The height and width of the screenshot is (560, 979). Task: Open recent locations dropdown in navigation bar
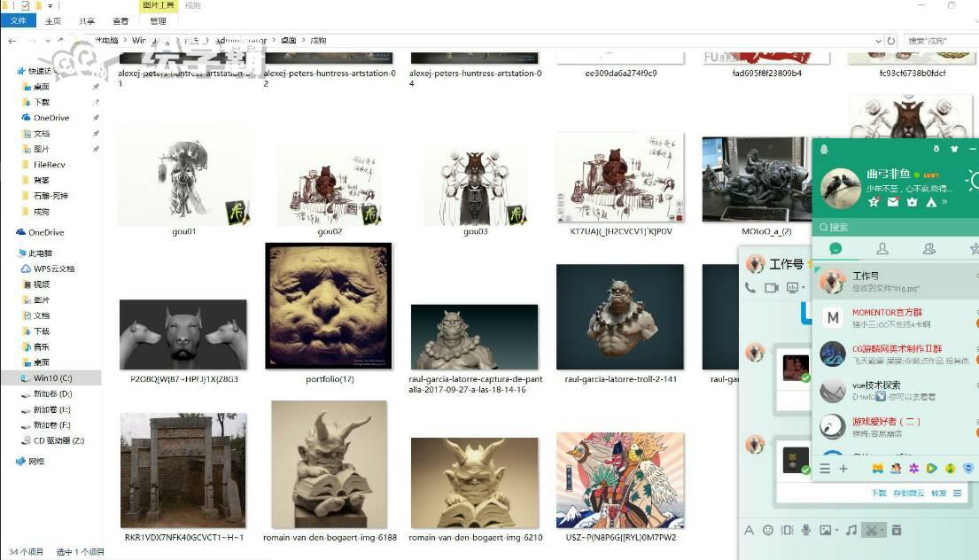(48, 42)
